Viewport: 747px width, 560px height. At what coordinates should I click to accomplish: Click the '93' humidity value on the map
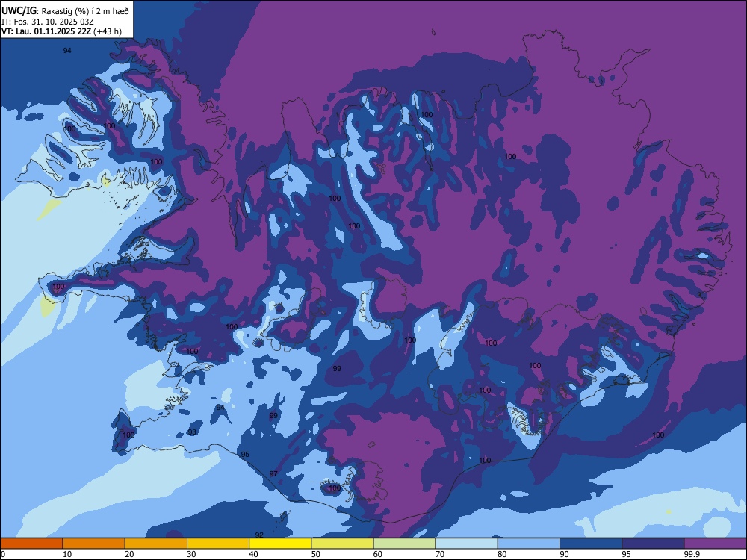192,432
